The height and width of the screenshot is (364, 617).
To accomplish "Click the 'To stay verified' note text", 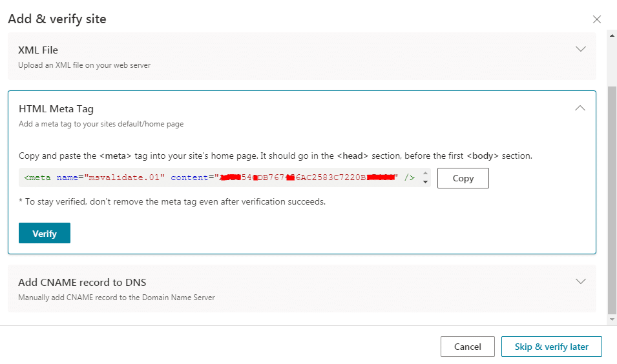I will point(173,201).
